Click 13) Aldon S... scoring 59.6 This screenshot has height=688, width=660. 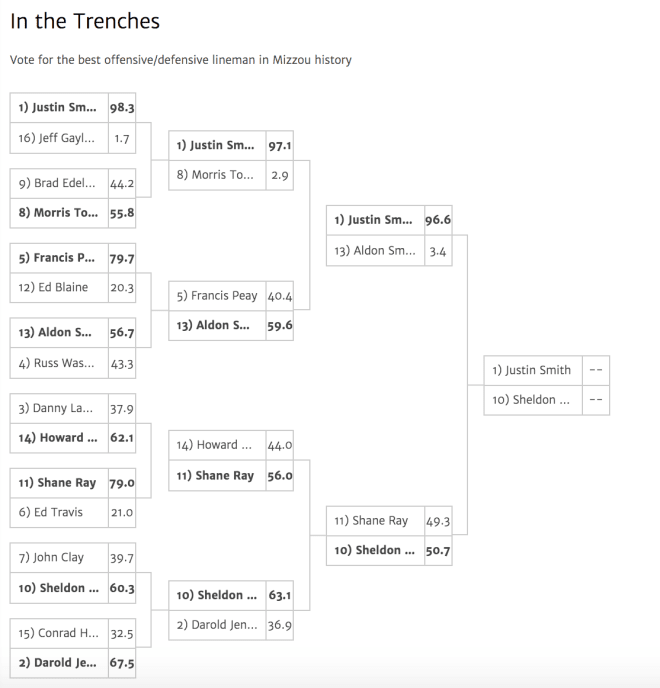pyautogui.click(x=231, y=326)
